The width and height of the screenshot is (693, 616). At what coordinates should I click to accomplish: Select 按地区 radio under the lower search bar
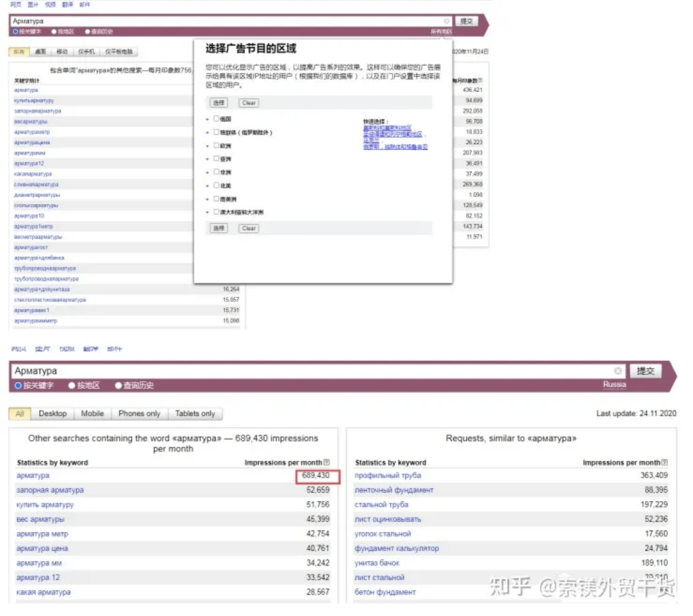(x=72, y=386)
